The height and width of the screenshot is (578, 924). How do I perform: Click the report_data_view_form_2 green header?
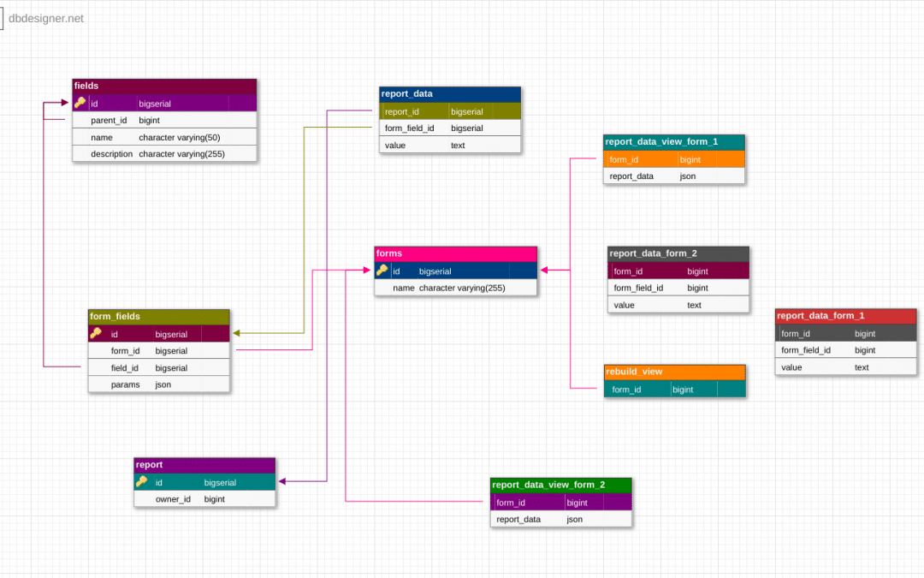click(560, 485)
